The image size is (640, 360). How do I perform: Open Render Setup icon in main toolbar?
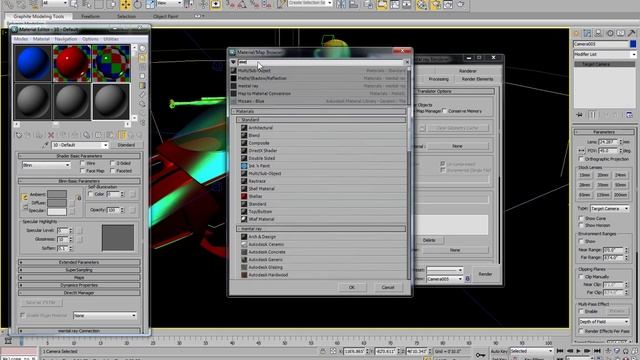[436, 4]
